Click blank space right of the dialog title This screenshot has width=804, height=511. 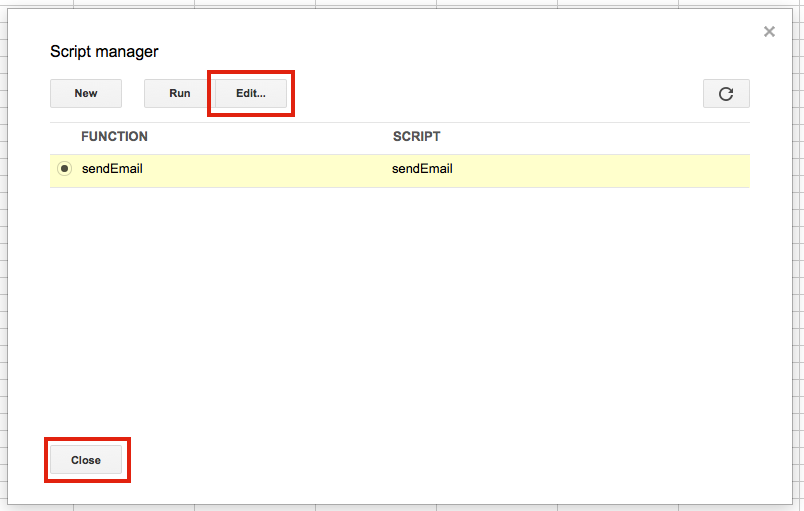click(x=450, y=51)
